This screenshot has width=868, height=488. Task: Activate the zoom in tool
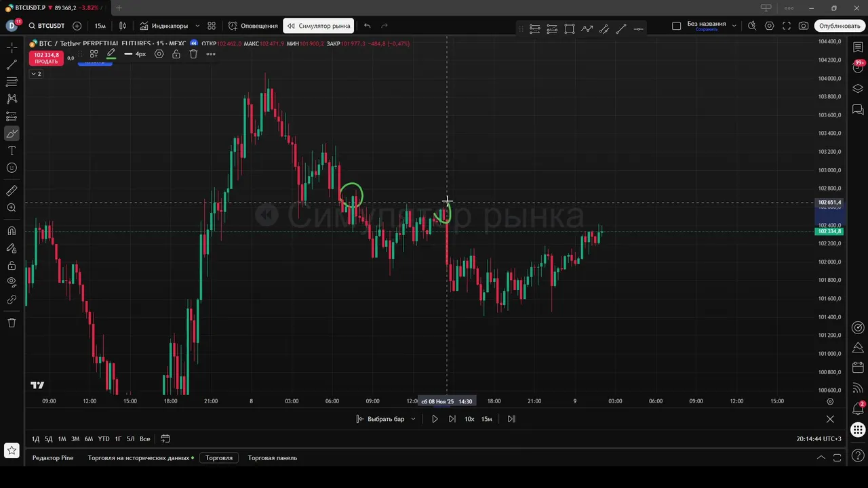coord(12,208)
